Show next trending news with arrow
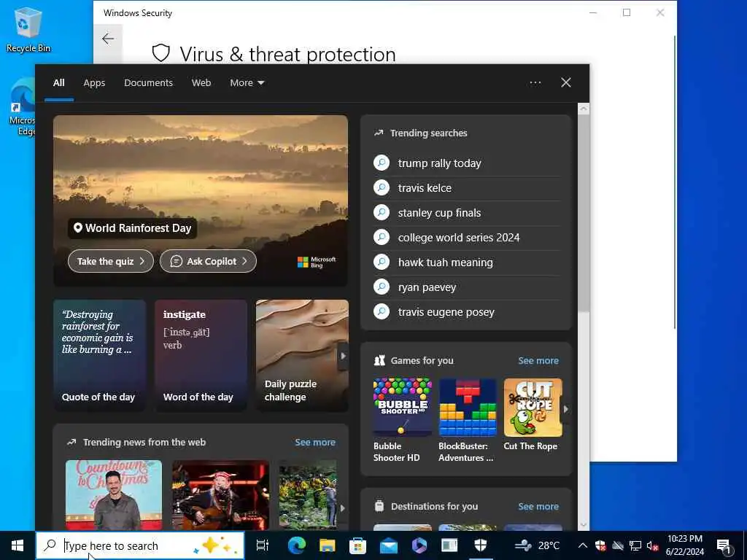The height and width of the screenshot is (560, 747). point(343,508)
